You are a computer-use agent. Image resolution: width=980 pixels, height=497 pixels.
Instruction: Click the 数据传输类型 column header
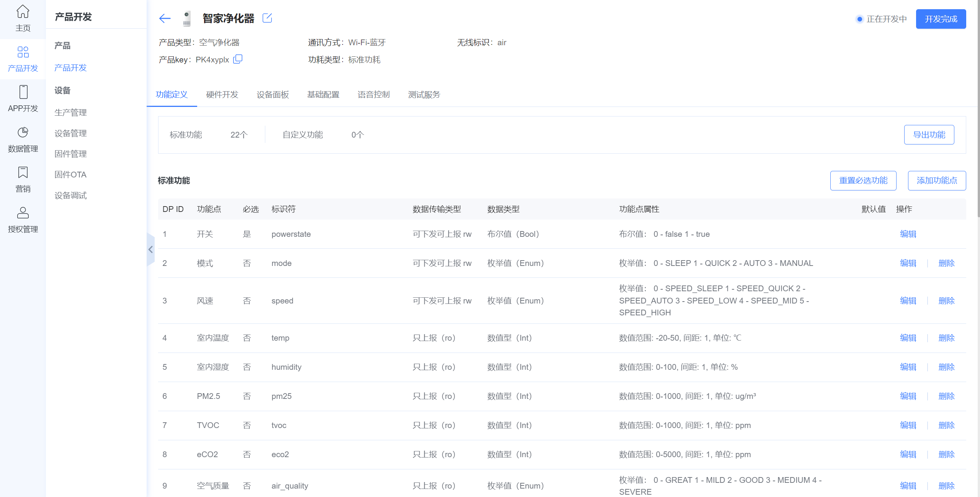tap(437, 209)
